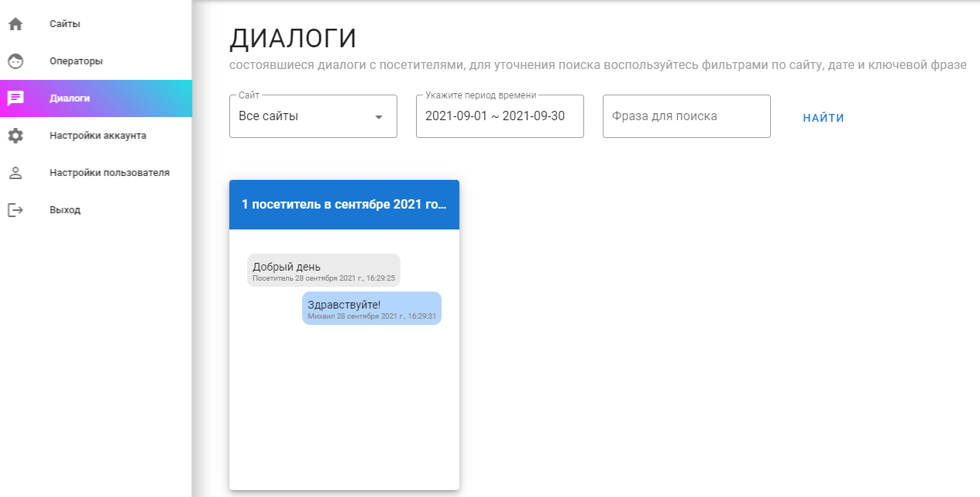Click the logout arrow icon
This screenshot has height=497, width=980.
pos(15,210)
